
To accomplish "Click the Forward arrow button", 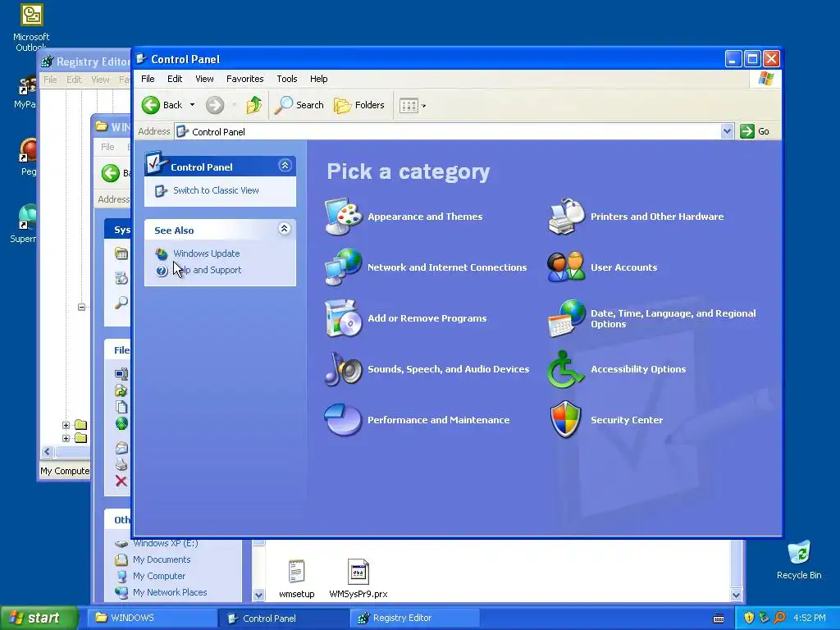I will [x=215, y=105].
